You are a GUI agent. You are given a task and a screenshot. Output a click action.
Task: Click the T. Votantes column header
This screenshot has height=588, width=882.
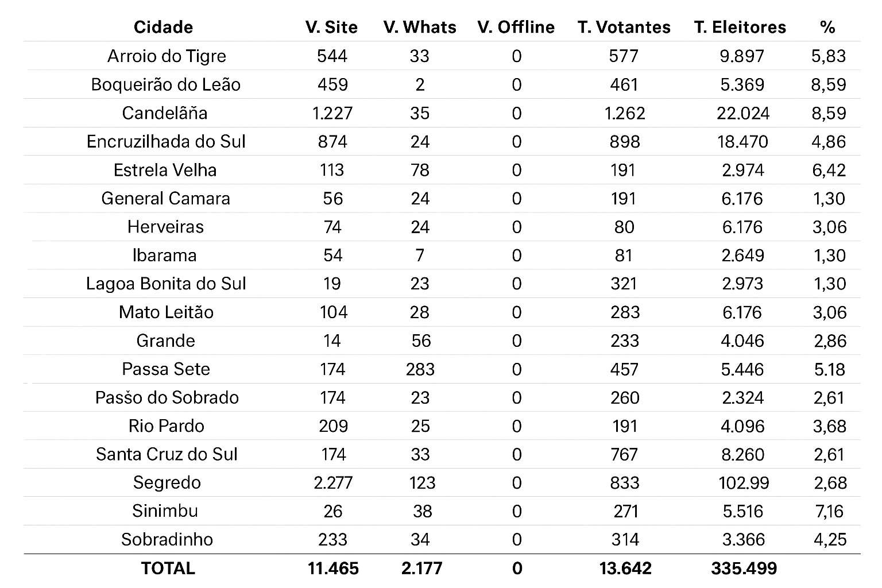(624, 27)
